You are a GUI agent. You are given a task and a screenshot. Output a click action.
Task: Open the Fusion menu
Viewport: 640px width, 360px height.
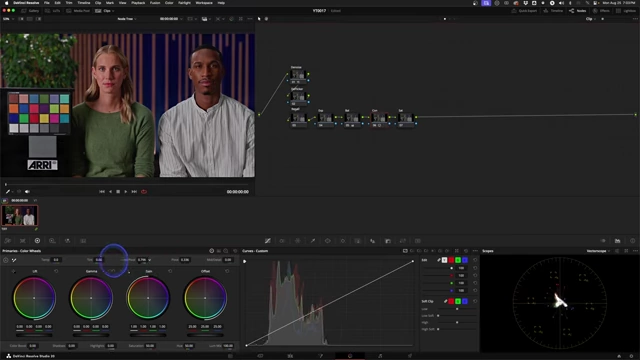[155, 3]
